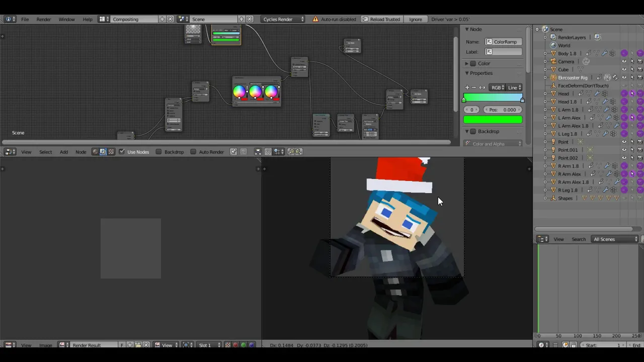Viewport: 644px width, 362px height.
Task: Click the World globe icon in outliner
Action: pyautogui.click(x=553, y=45)
